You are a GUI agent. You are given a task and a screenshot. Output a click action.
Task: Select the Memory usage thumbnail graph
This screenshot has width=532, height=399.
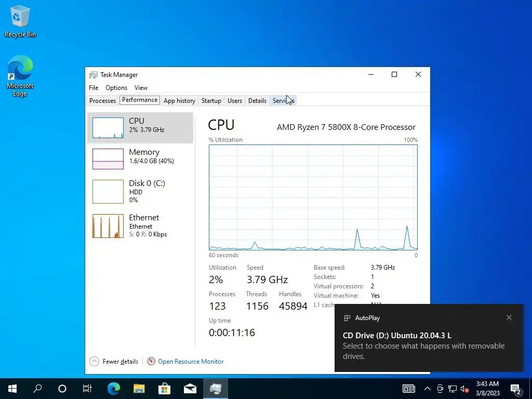(108, 159)
